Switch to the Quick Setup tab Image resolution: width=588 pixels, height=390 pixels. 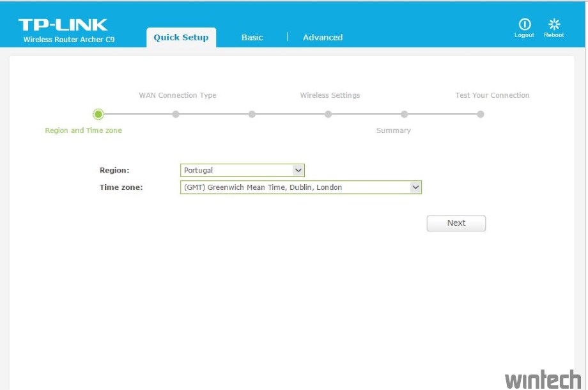coord(181,38)
